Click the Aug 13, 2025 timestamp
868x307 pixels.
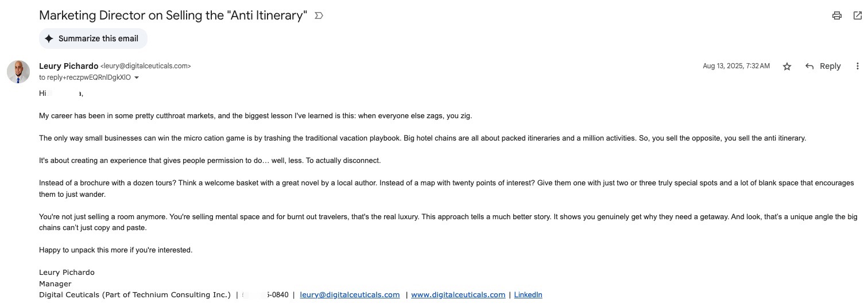tap(736, 67)
